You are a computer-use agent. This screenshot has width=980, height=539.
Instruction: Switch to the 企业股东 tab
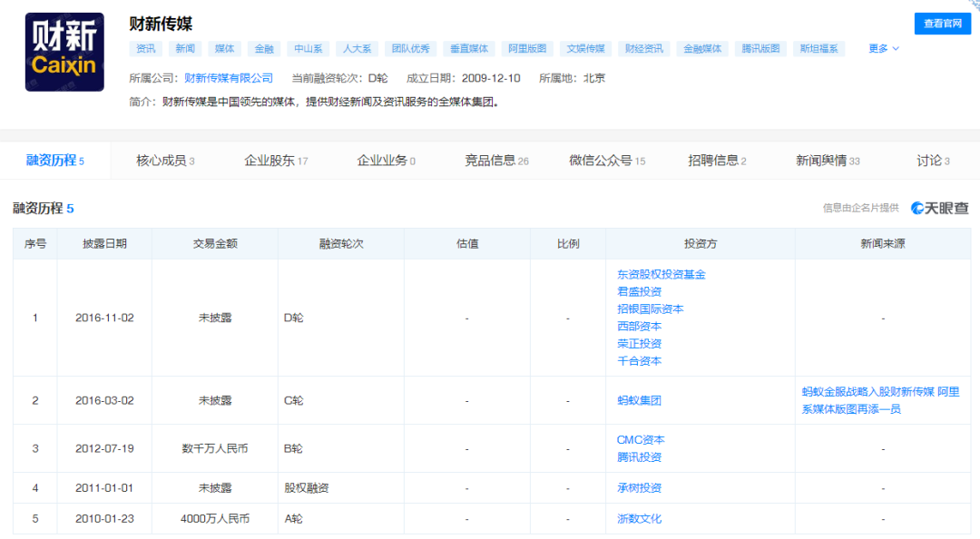tap(276, 161)
